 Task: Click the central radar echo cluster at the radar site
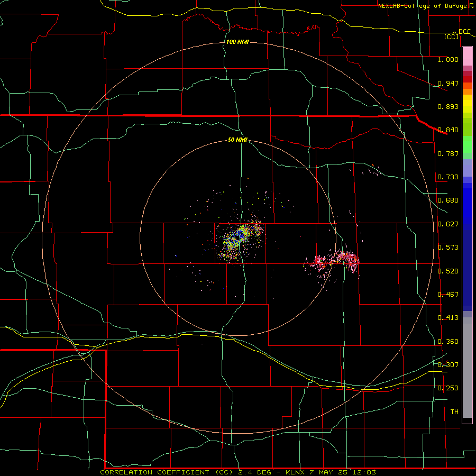click(239, 239)
